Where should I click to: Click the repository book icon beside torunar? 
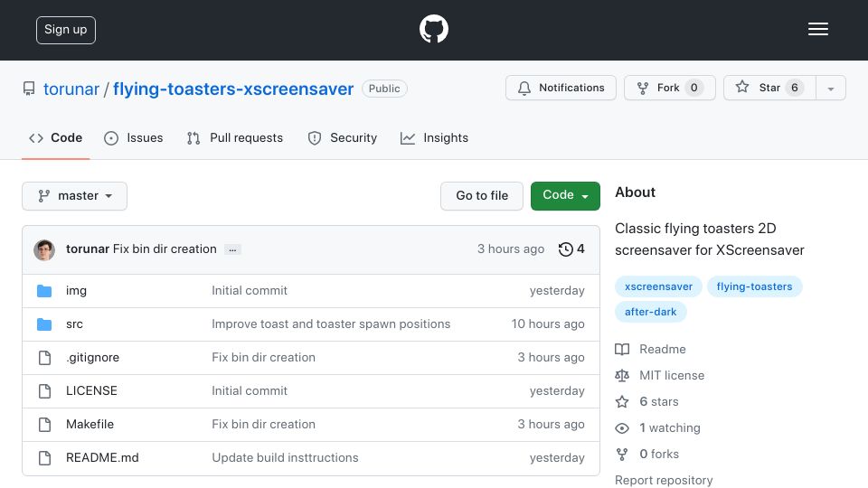pyautogui.click(x=29, y=89)
